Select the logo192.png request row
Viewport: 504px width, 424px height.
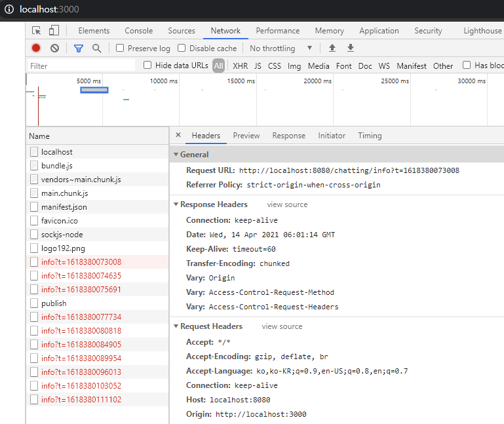coord(97,248)
